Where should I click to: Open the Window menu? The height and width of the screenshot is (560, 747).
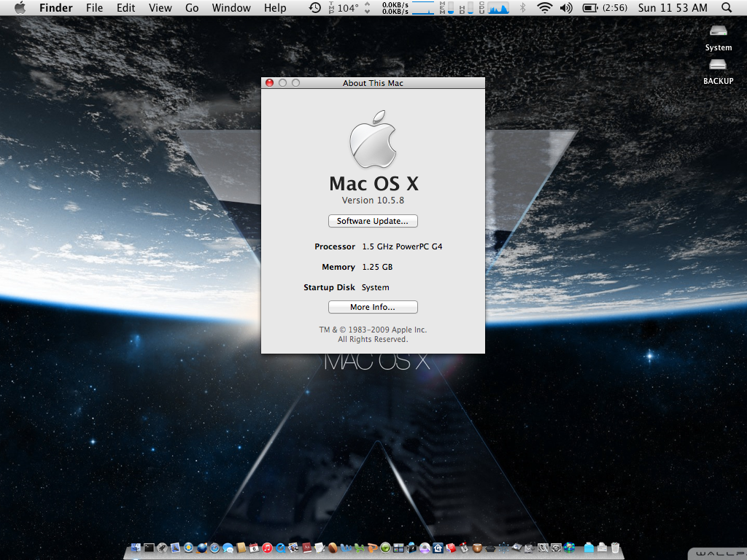231,7
